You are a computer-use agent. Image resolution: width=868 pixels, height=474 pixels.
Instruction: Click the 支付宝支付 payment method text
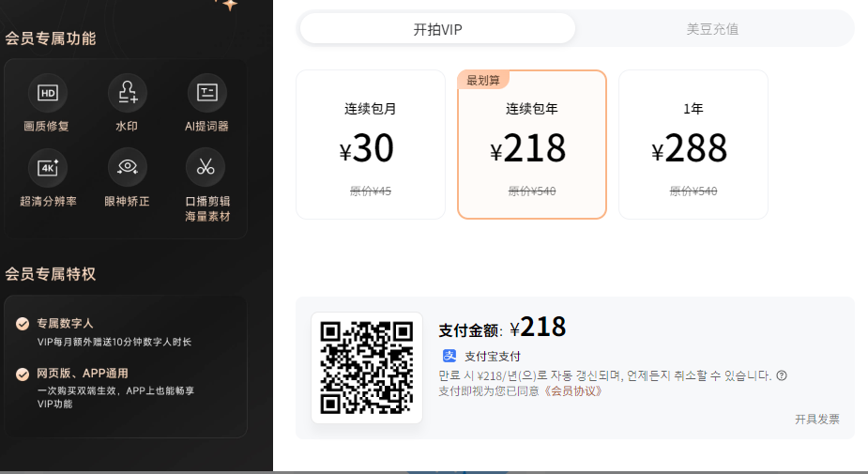[493, 356]
